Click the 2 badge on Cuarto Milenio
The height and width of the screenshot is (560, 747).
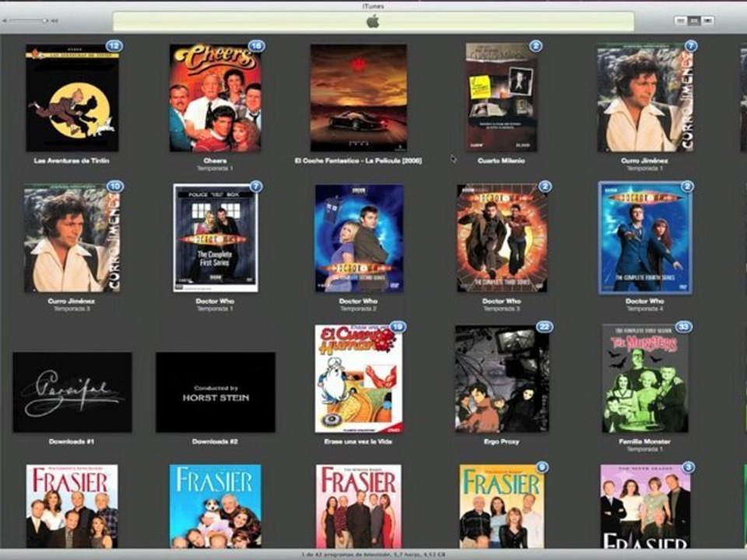[536, 46]
